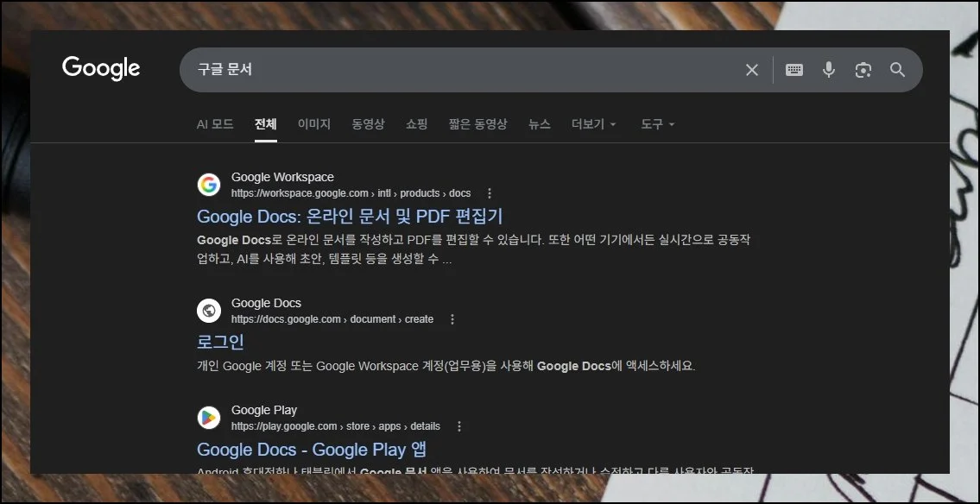Switch to the 뉴스 tab

pyautogui.click(x=539, y=124)
